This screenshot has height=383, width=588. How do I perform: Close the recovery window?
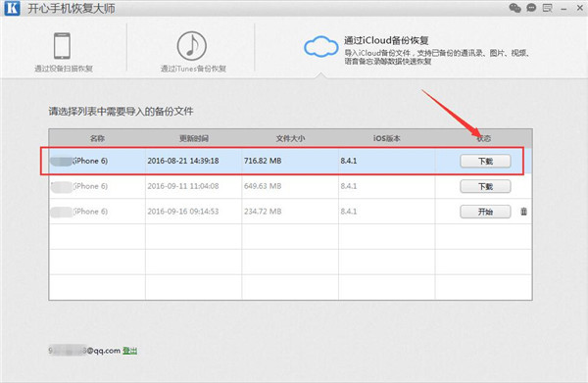tap(580, 8)
